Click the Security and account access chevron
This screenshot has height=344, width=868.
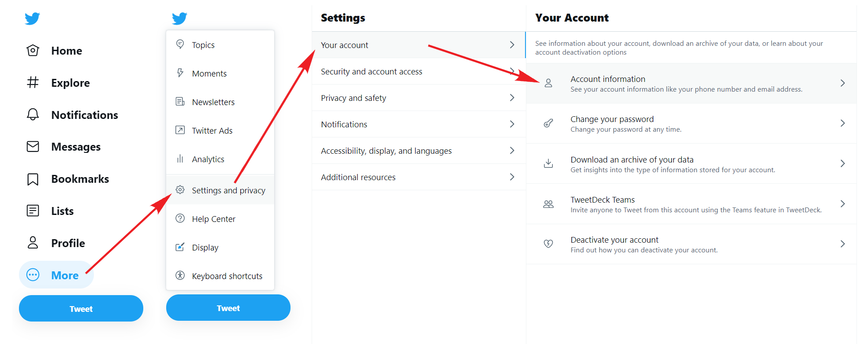pyautogui.click(x=512, y=71)
